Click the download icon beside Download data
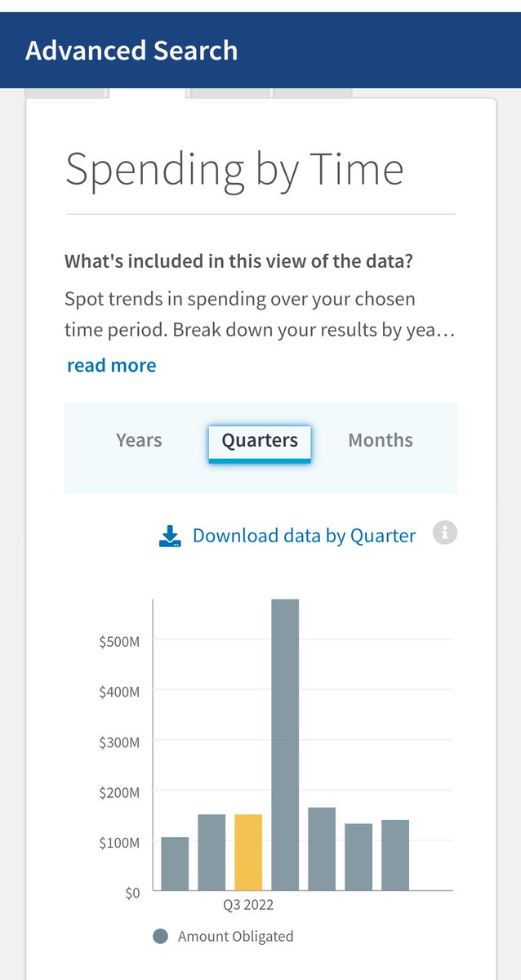This screenshot has width=521, height=980. pyautogui.click(x=170, y=536)
